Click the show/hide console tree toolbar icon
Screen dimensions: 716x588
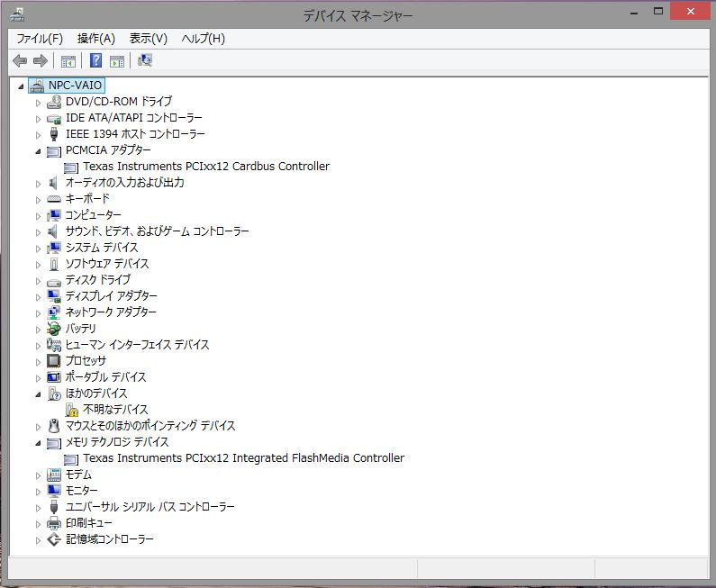(68, 60)
